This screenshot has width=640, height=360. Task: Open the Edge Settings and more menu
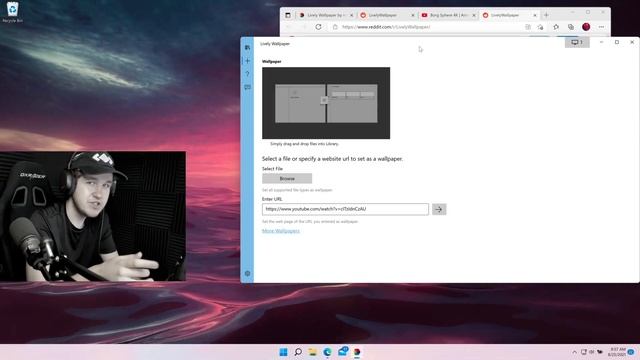click(x=601, y=27)
